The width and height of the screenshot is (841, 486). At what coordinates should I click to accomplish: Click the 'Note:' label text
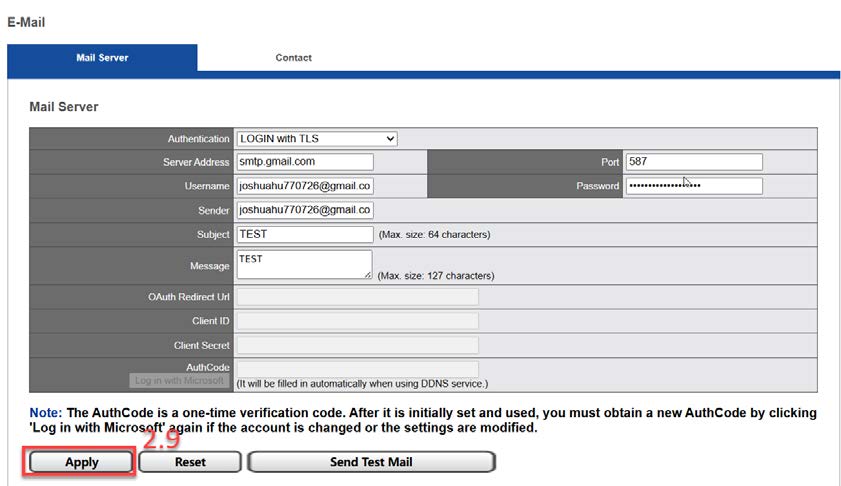point(46,413)
